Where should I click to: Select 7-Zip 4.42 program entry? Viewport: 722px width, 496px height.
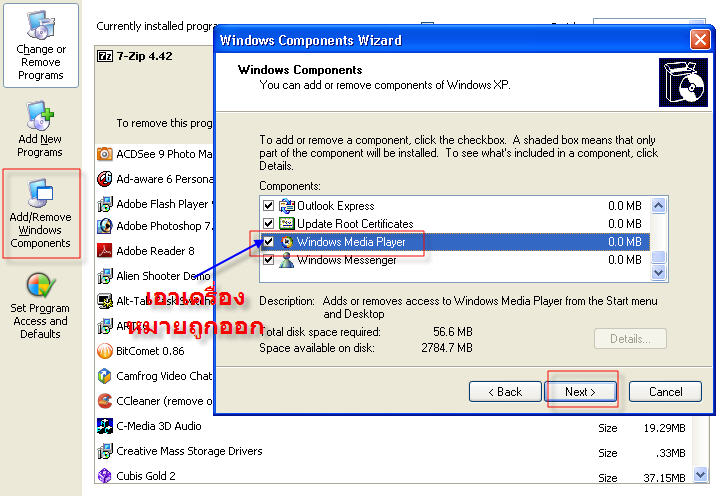coord(144,56)
